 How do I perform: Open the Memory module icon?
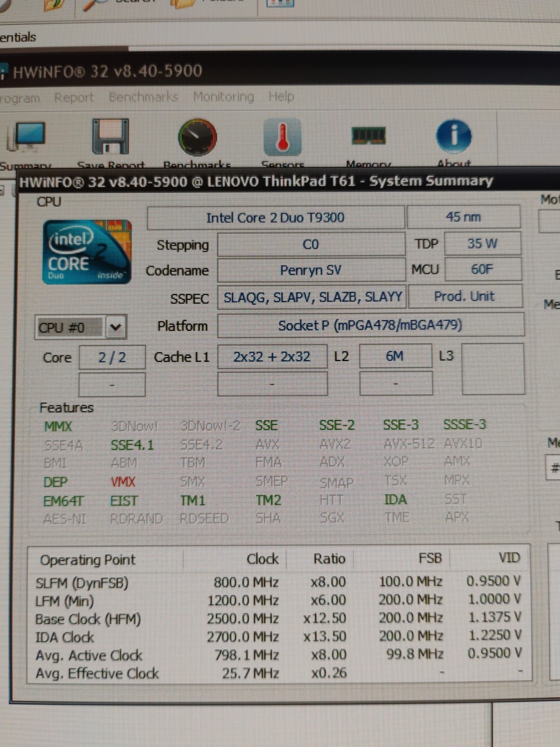(x=369, y=136)
